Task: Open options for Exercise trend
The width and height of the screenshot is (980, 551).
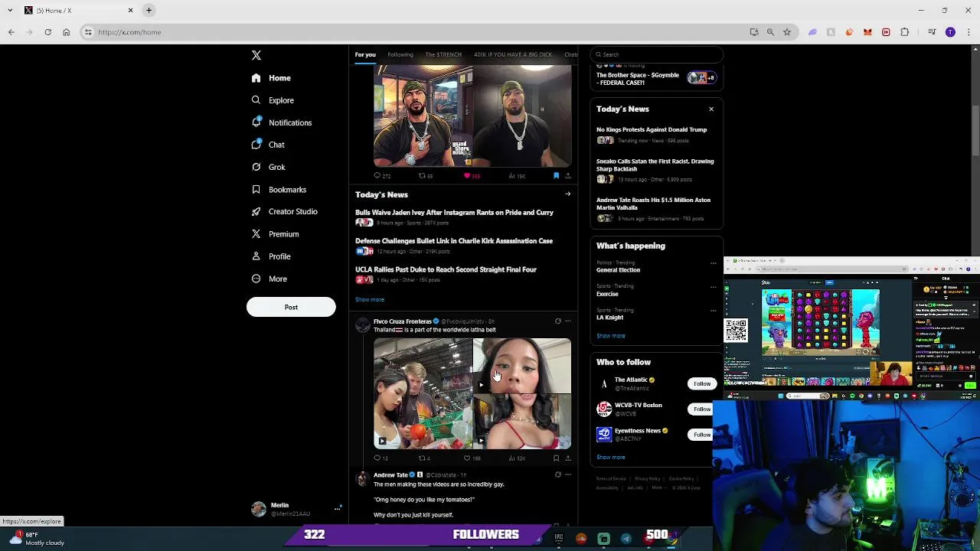Action: point(713,287)
